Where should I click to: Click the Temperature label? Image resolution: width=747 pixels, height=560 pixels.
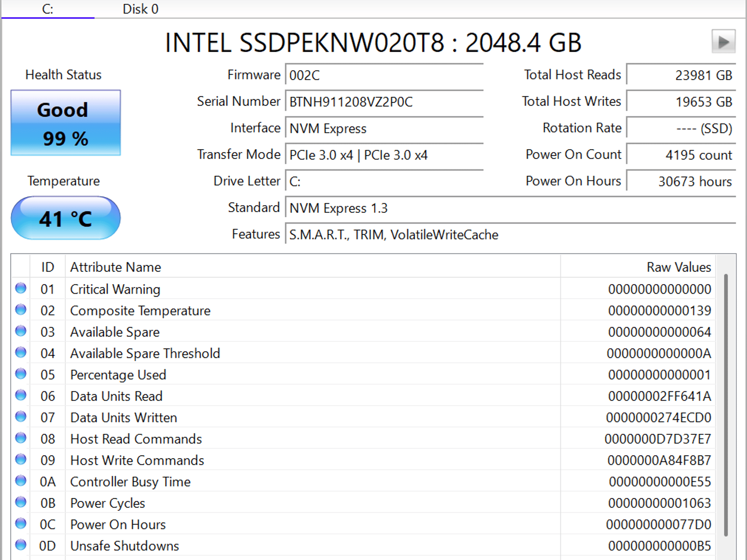click(x=63, y=181)
